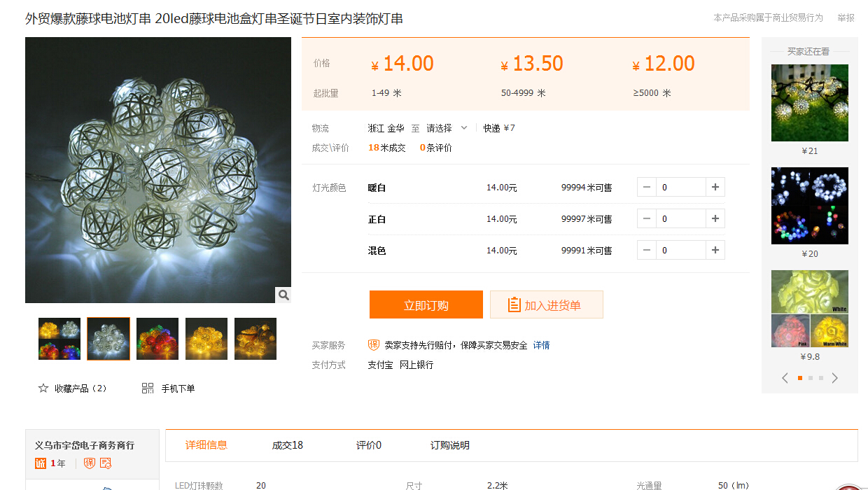The image size is (868, 490).
Task: Click plus icon for 暖白 quantity
Action: pyautogui.click(x=715, y=188)
